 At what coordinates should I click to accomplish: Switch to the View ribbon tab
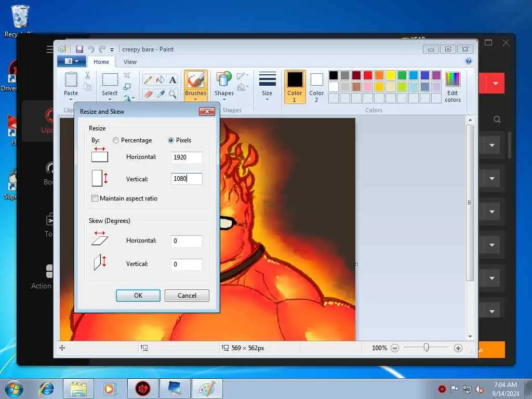click(130, 62)
